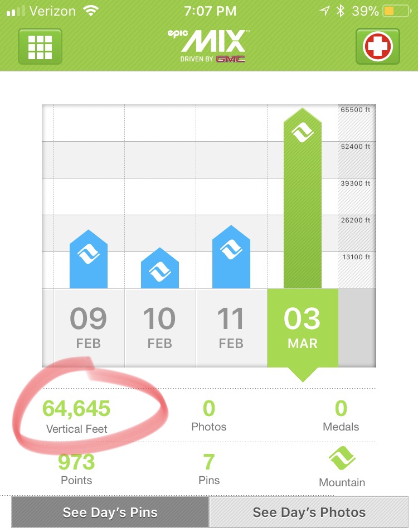418x532 pixels.
Task: Open the 7 Pins stat
Action: [x=209, y=470]
